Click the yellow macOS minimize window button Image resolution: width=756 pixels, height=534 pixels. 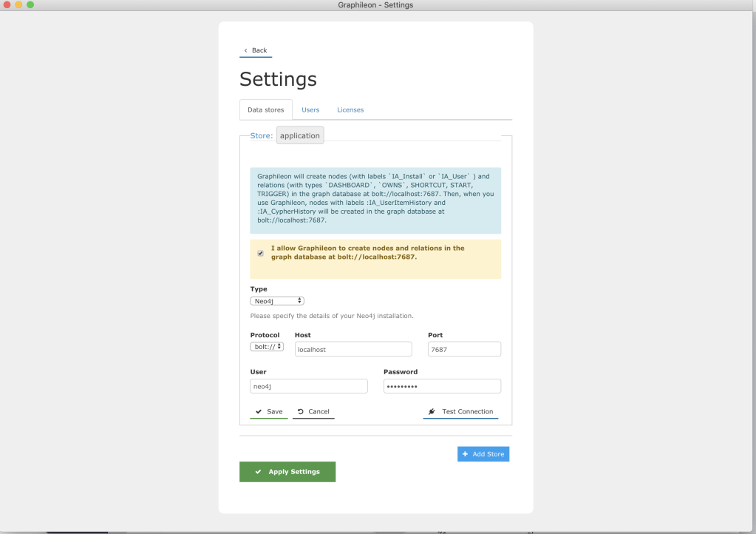click(18, 5)
